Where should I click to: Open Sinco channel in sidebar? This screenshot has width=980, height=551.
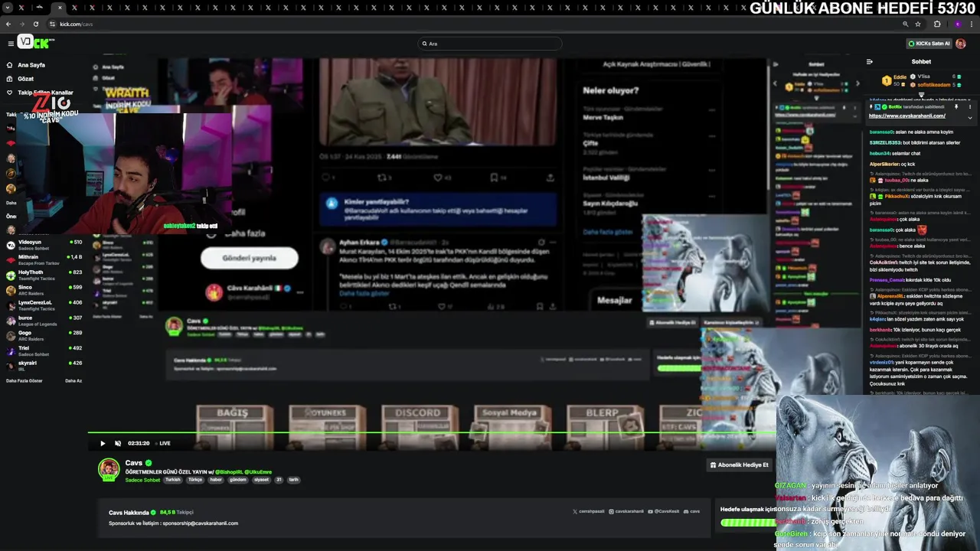(x=44, y=289)
